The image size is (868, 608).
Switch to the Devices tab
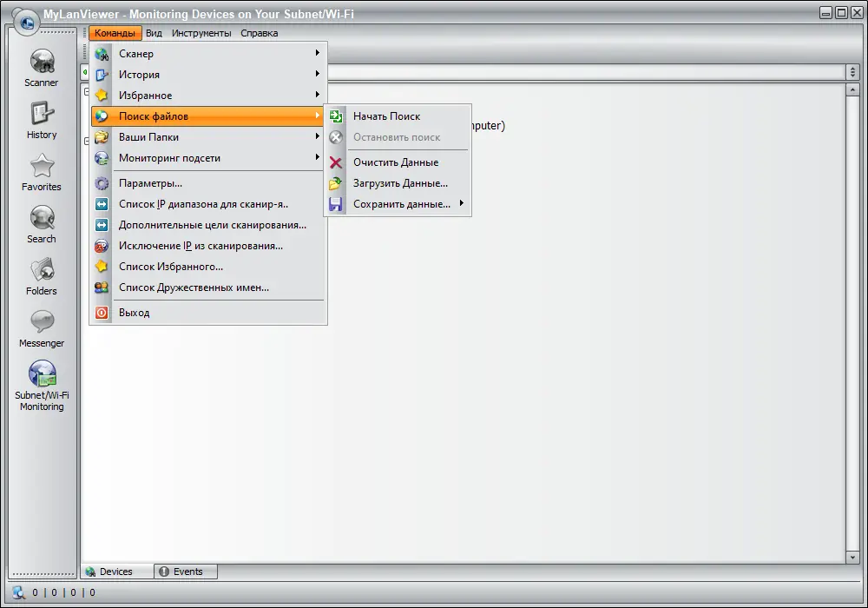click(115, 572)
